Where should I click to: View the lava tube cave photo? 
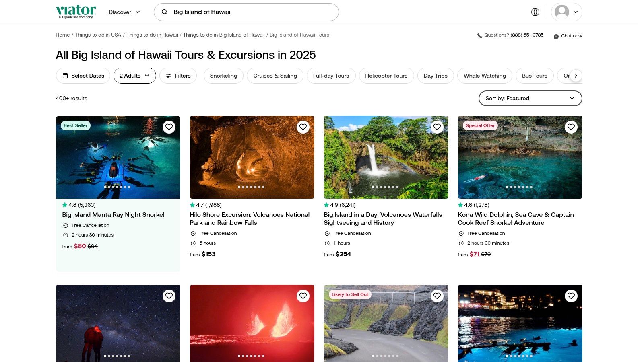252,157
